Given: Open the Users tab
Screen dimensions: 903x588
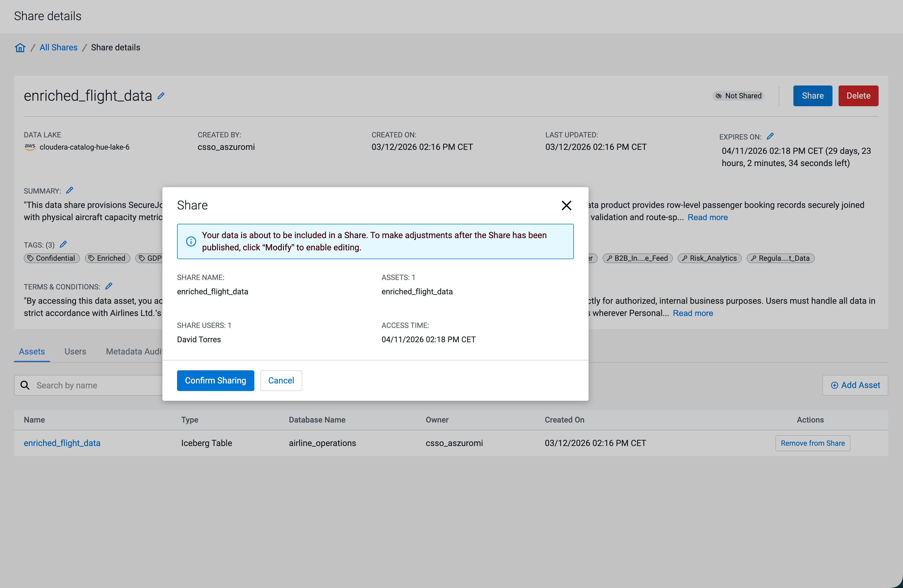Looking at the screenshot, I should [75, 351].
